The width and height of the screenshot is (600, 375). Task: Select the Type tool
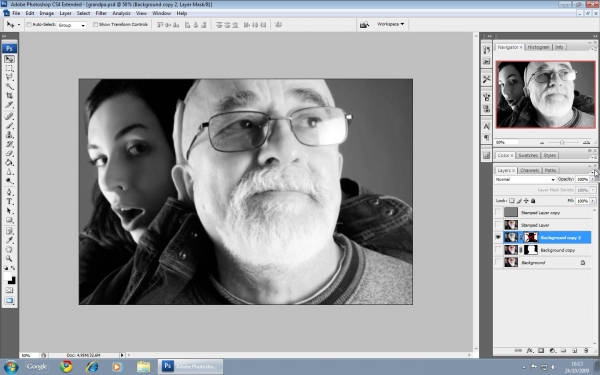(x=9, y=202)
